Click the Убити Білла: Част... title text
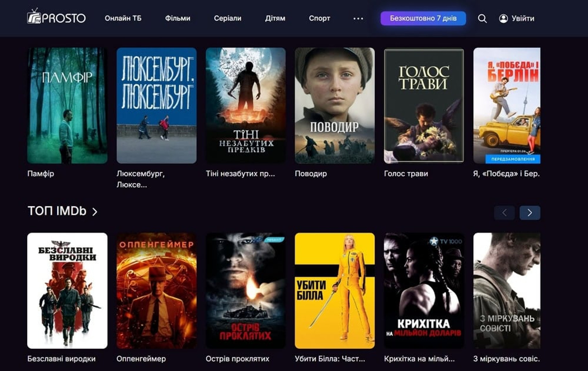This screenshot has width=588, height=371. (x=330, y=359)
